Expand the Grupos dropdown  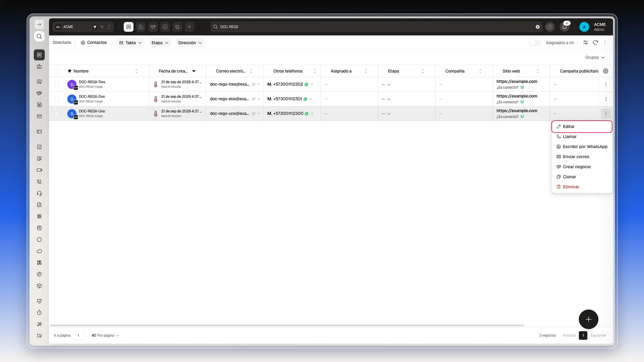tap(595, 57)
